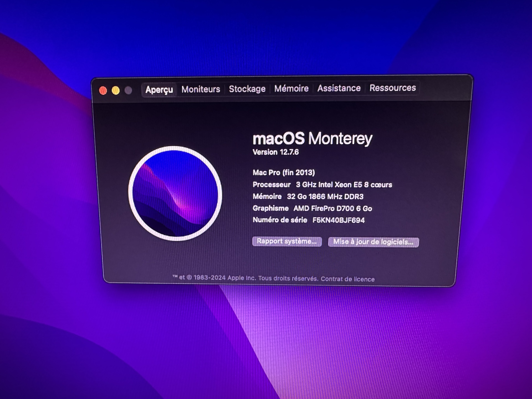Open the Contrat de licence link
This screenshot has width=532, height=399.
(347, 279)
